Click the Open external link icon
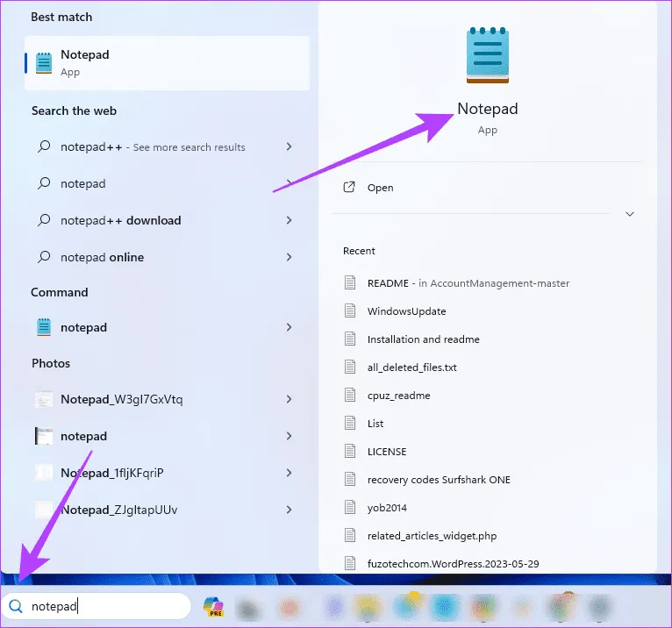672x628 pixels. pos(349,188)
